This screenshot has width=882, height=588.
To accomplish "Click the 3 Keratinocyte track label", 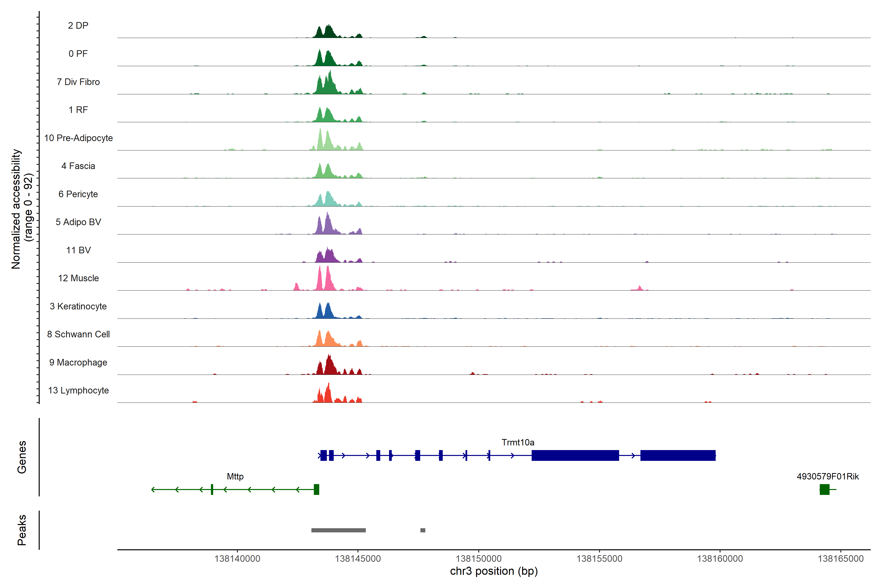I will [78, 306].
